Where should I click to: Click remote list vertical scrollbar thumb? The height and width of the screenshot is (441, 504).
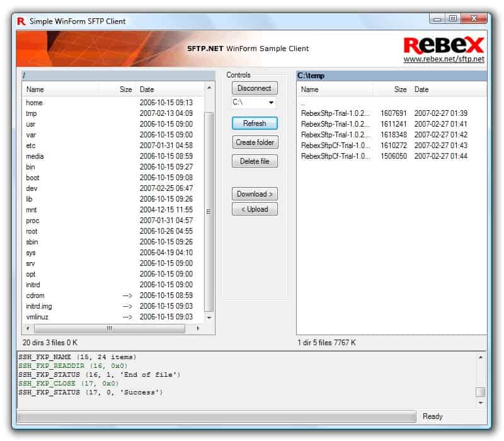(x=209, y=212)
